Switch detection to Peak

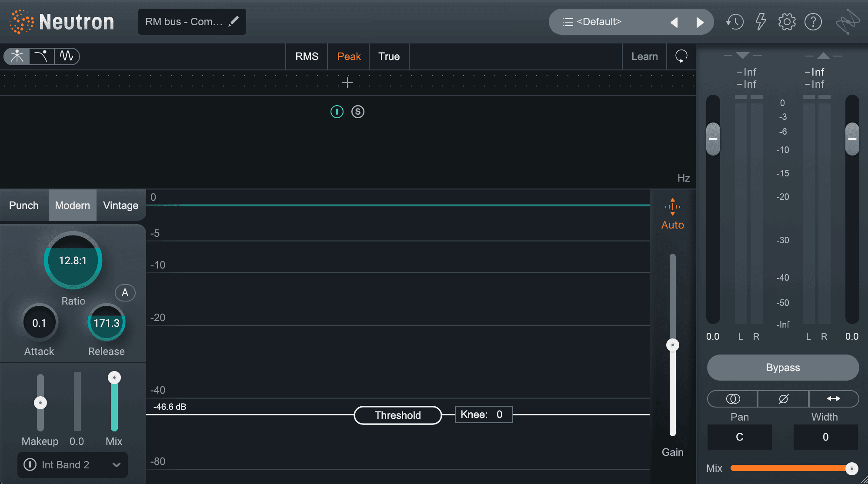click(349, 56)
